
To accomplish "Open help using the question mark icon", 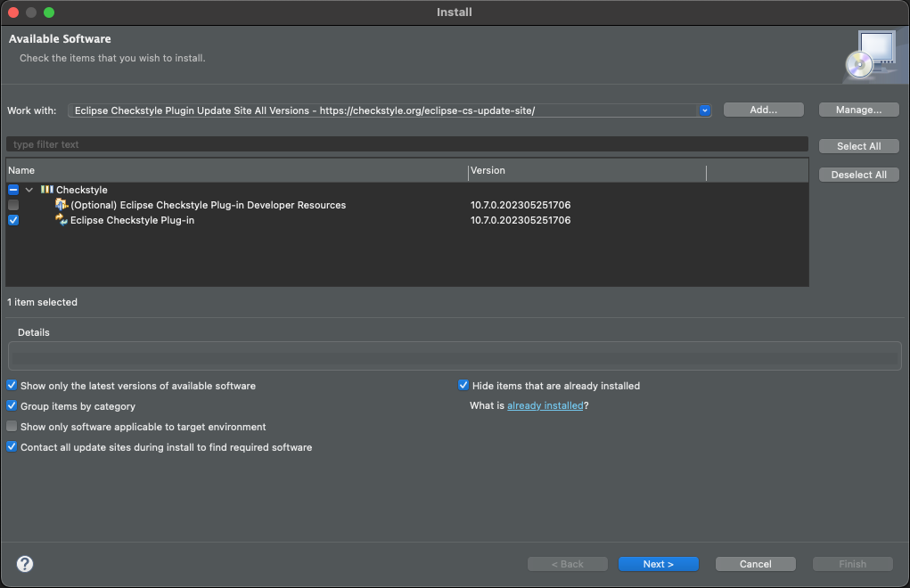I will pyautogui.click(x=24, y=563).
